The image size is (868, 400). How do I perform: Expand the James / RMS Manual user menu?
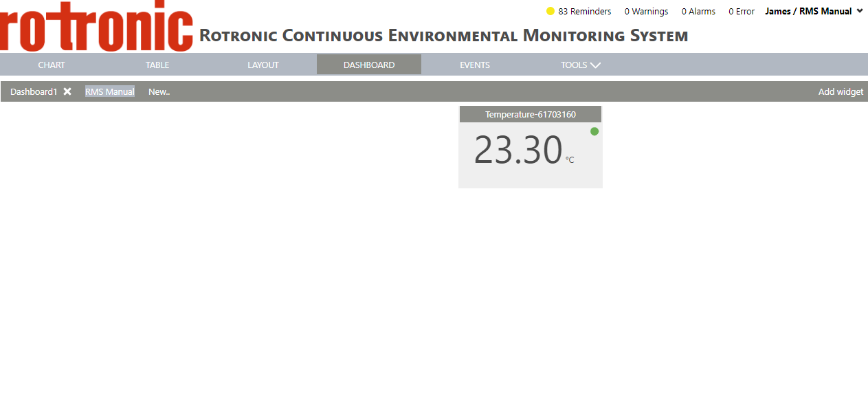click(814, 11)
